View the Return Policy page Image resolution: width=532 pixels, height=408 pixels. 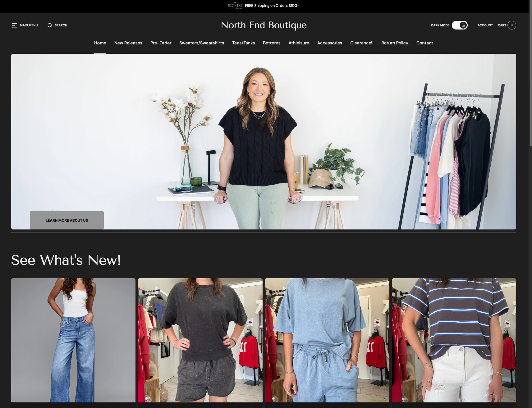click(395, 43)
